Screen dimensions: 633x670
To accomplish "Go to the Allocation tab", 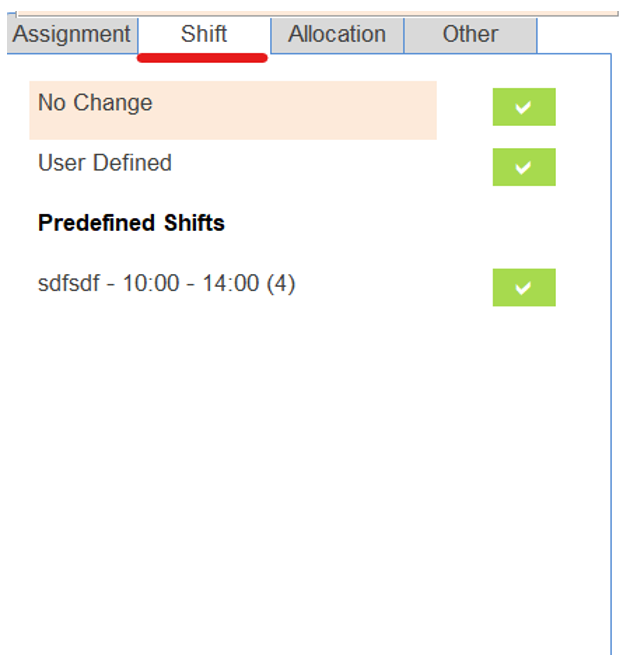I will tap(337, 35).
